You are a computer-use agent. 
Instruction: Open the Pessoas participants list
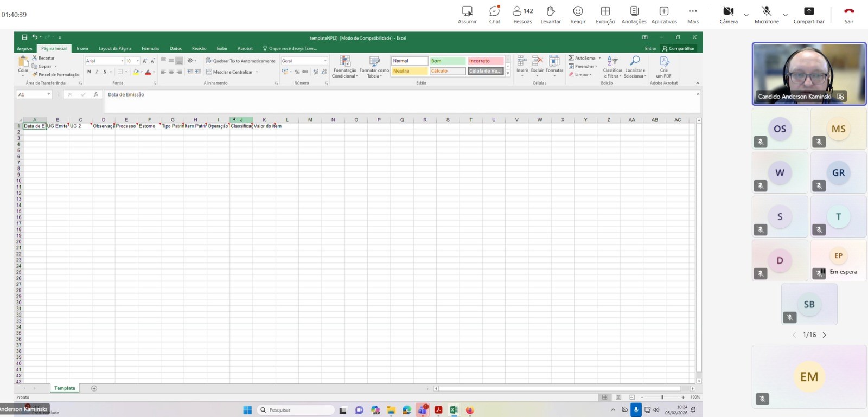point(522,11)
